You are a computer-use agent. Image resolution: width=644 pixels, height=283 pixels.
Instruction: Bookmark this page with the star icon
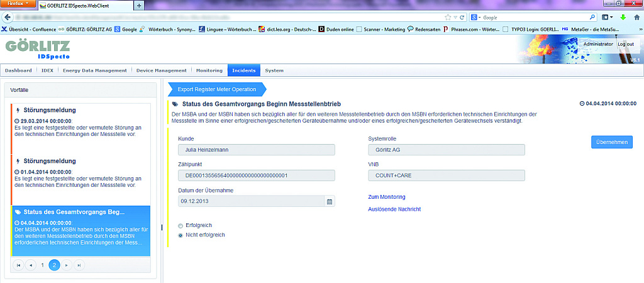[447, 18]
